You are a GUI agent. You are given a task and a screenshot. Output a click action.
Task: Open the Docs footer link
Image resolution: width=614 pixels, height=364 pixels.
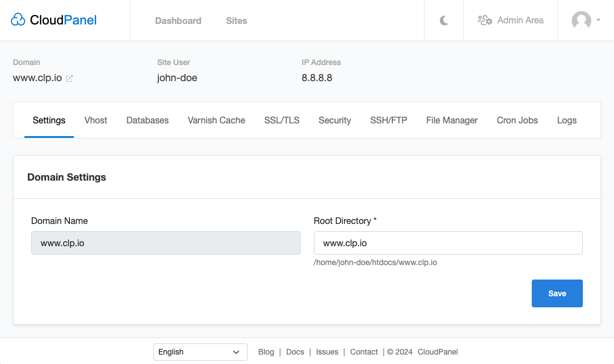tap(295, 352)
